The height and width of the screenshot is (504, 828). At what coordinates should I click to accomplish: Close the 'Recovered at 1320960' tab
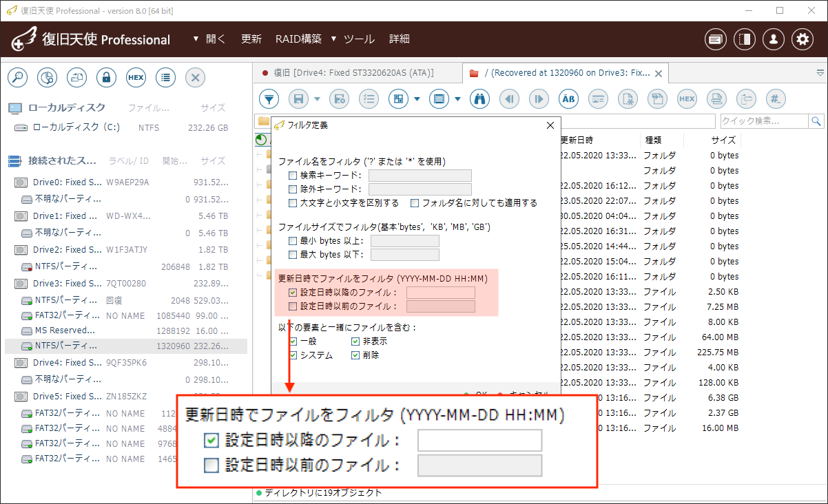[659, 73]
